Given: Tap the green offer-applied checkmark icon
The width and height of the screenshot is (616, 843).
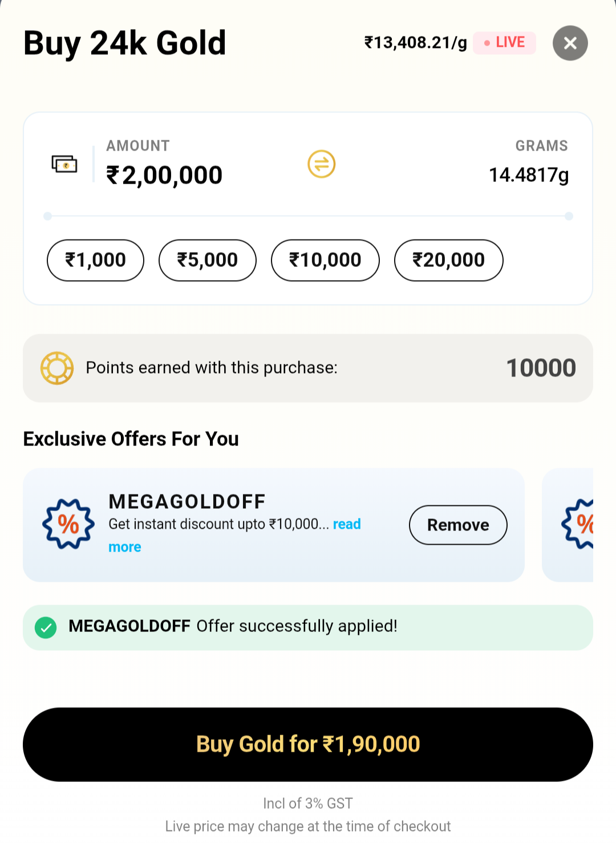Looking at the screenshot, I should [x=46, y=627].
